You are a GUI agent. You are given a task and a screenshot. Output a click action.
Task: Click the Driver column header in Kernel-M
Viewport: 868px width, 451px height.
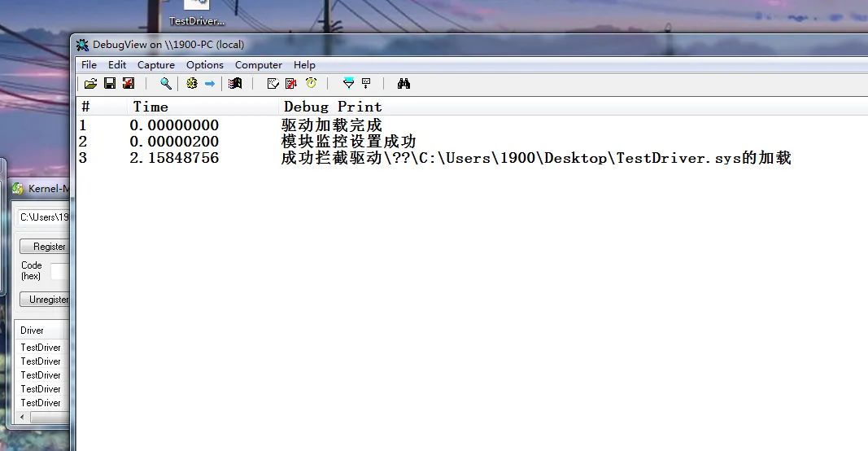(x=40, y=331)
